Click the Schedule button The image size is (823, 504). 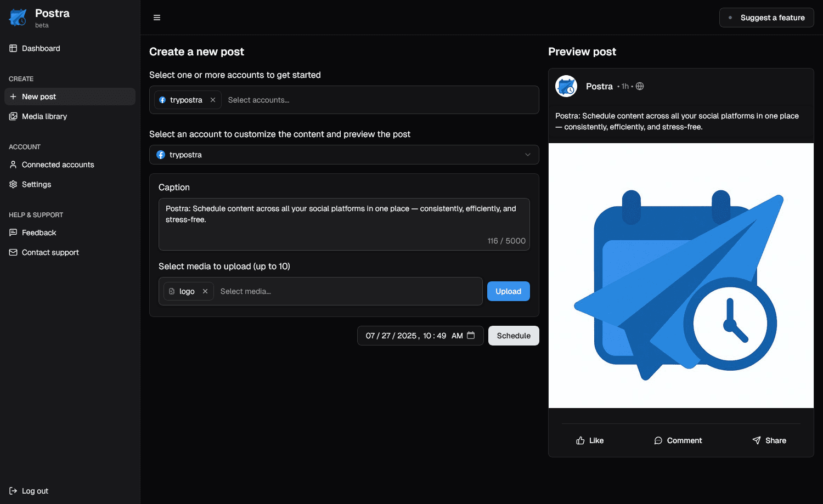pyautogui.click(x=514, y=336)
